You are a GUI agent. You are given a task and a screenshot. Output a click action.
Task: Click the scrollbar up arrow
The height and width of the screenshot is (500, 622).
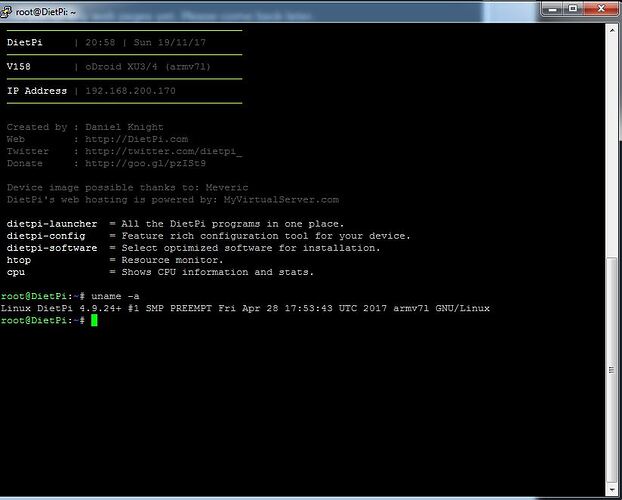pyautogui.click(x=612, y=30)
